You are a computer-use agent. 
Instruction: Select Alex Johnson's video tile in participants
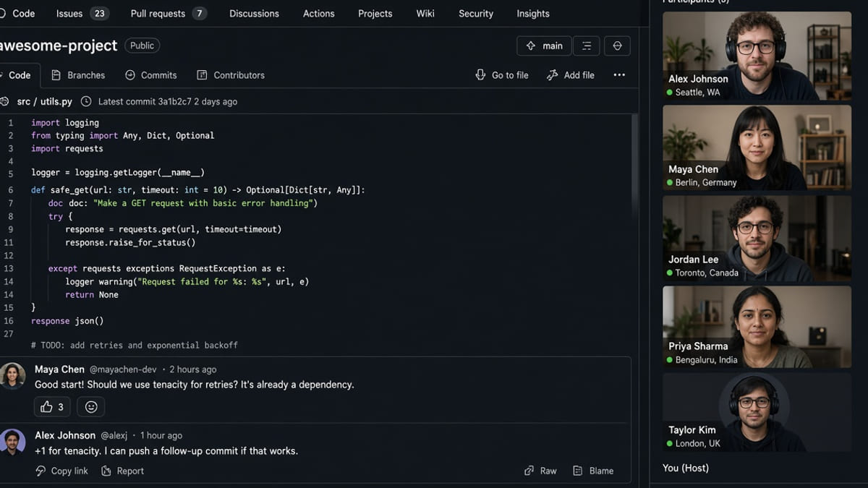[757, 56]
